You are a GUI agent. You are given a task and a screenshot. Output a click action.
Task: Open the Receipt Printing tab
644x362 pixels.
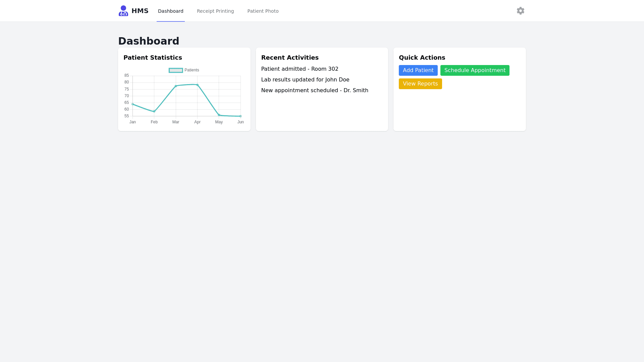pyautogui.click(x=215, y=11)
